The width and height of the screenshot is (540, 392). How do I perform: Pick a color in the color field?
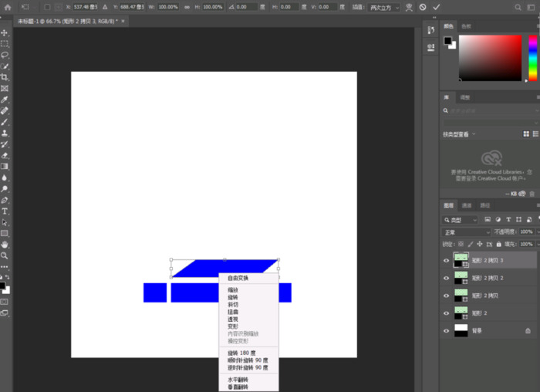point(491,58)
